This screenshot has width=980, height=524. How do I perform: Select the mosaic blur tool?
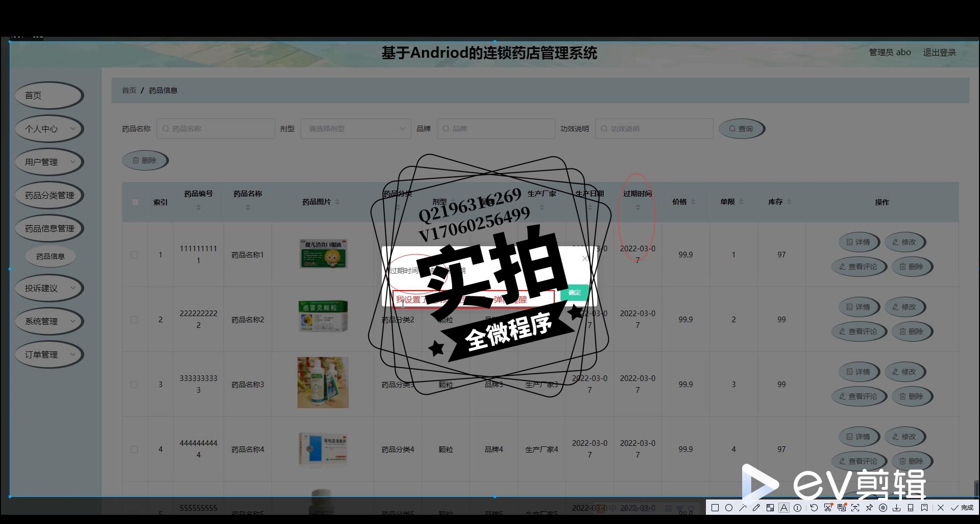(770, 508)
